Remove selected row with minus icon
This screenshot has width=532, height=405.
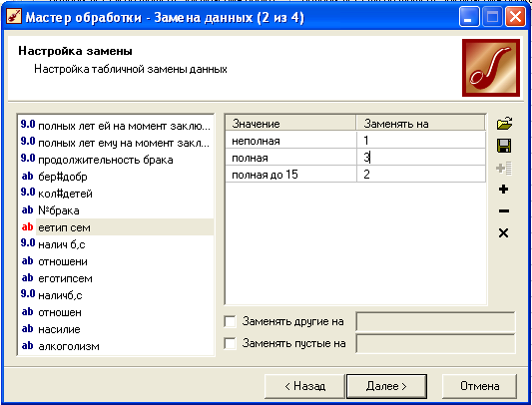pyautogui.click(x=504, y=211)
